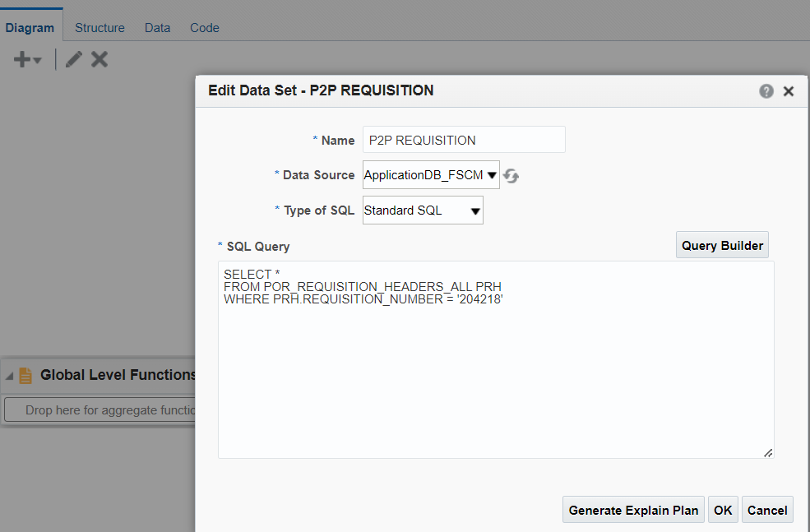
Task: Click the Query Builder button
Action: click(722, 245)
